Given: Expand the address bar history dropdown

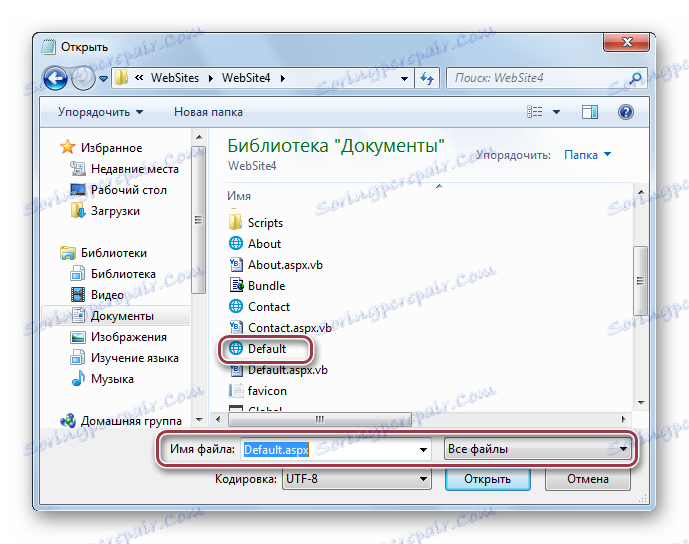Looking at the screenshot, I should (x=404, y=79).
